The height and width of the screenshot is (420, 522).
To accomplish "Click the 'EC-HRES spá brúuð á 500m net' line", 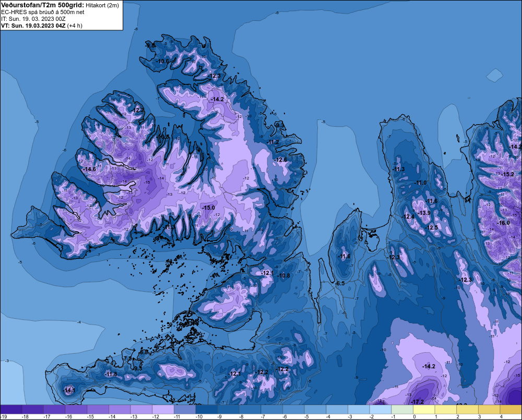I will pos(43,12).
